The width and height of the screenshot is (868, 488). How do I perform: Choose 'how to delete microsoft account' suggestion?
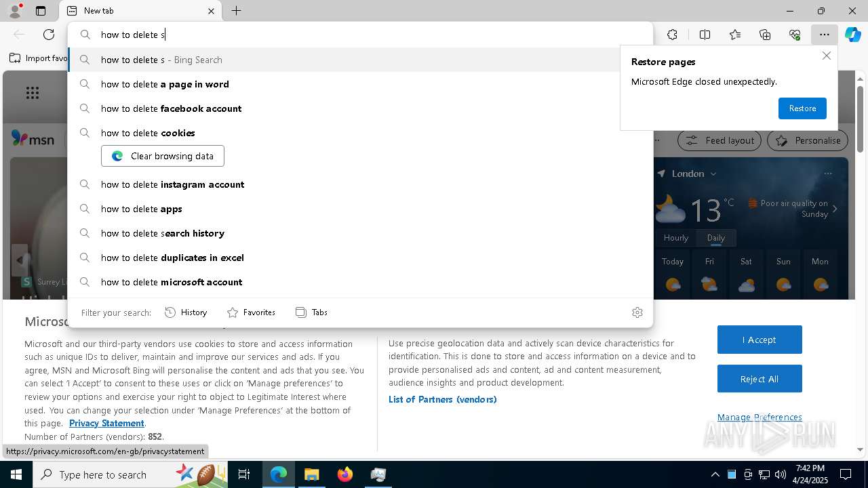tap(360, 282)
